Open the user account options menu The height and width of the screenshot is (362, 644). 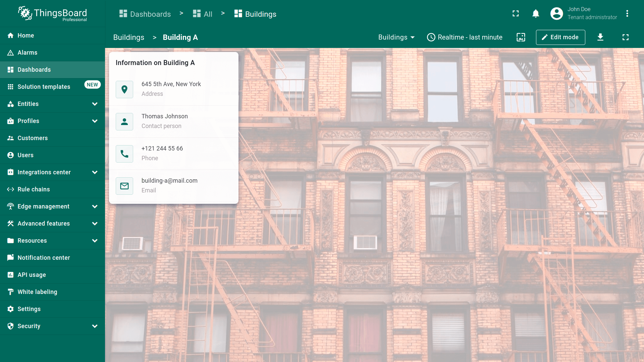click(x=627, y=14)
